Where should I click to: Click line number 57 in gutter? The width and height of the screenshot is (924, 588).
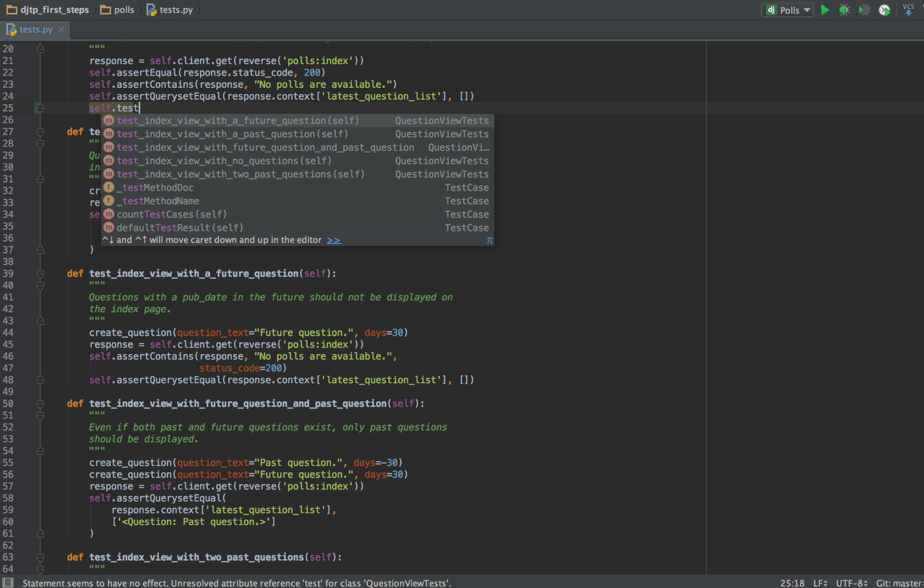click(8, 486)
